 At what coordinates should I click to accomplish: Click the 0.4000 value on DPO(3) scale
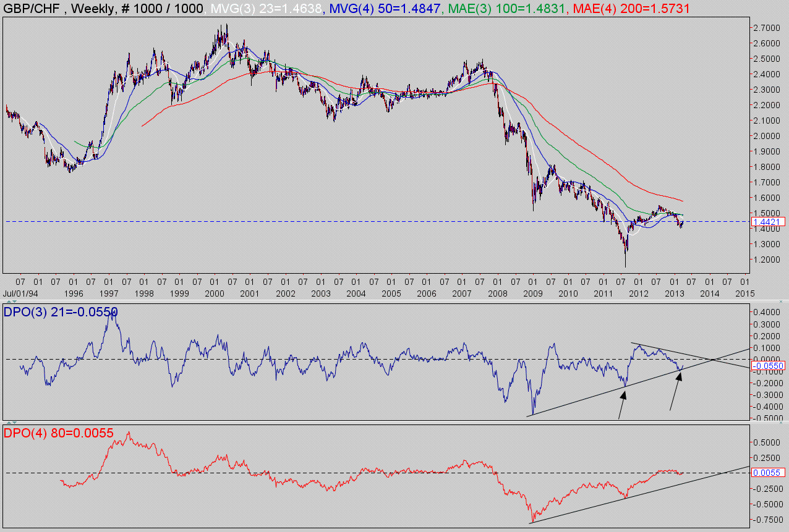(x=766, y=312)
